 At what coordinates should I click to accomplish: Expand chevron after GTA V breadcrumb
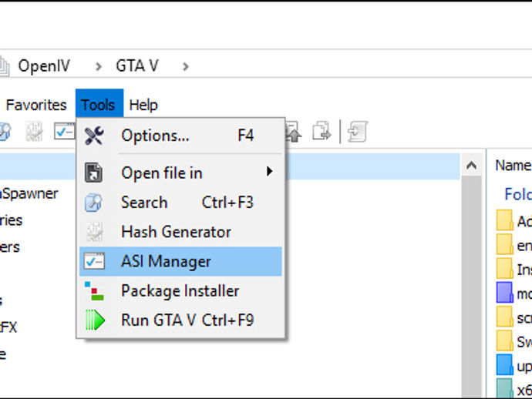coord(185,66)
